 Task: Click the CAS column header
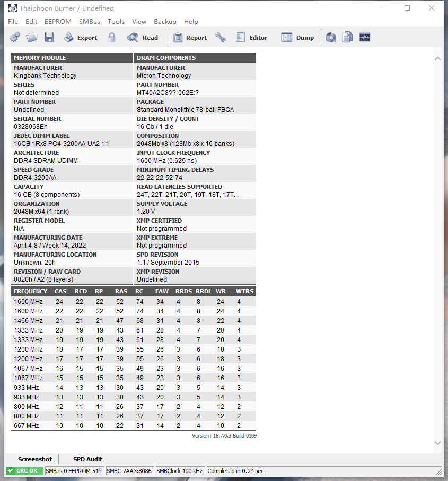click(x=60, y=291)
